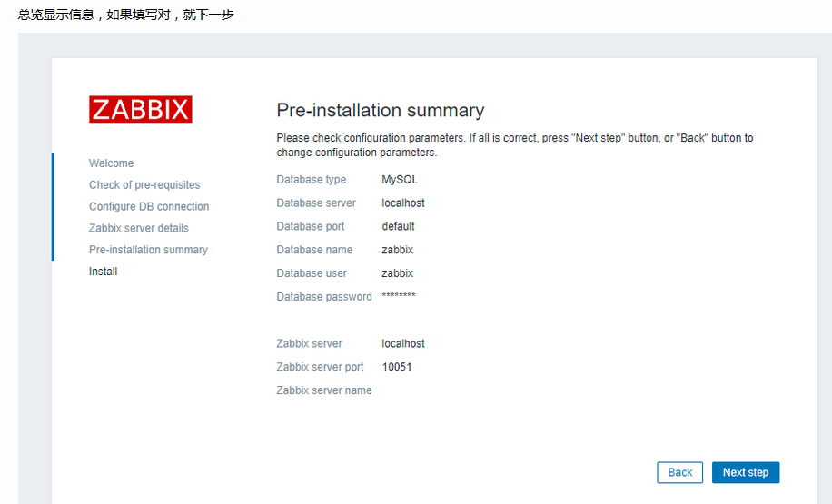Click the Database password label
The width and height of the screenshot is (832, 504).
324,297
